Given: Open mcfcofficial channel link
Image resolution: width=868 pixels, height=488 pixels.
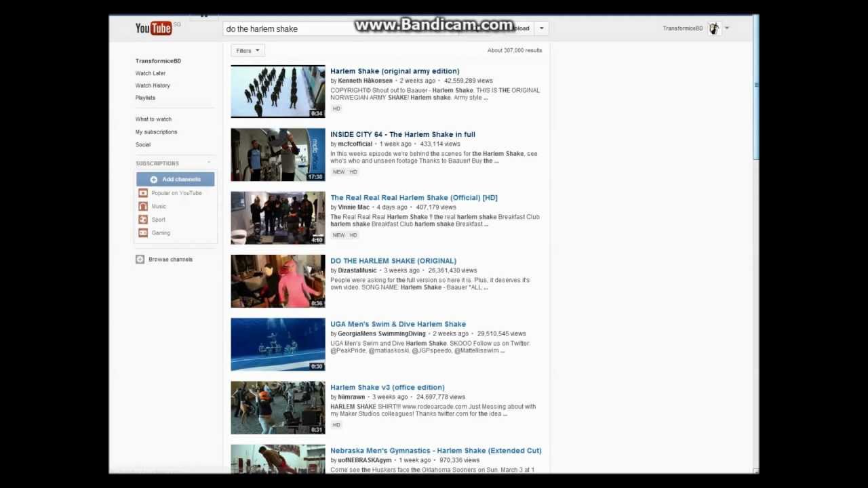Looking at the screenshot, I should click(x=355, y=144).
